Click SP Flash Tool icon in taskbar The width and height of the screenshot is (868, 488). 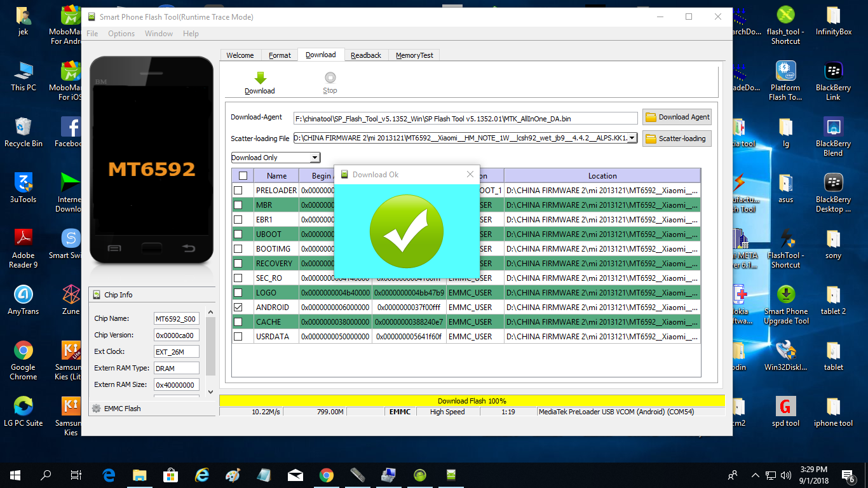[x=451, y=475]
